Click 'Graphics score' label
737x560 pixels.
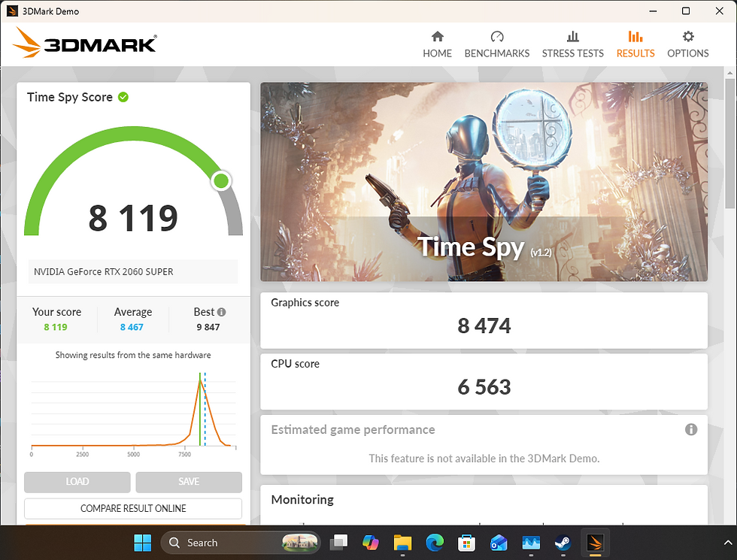click(x=305, y=302)
